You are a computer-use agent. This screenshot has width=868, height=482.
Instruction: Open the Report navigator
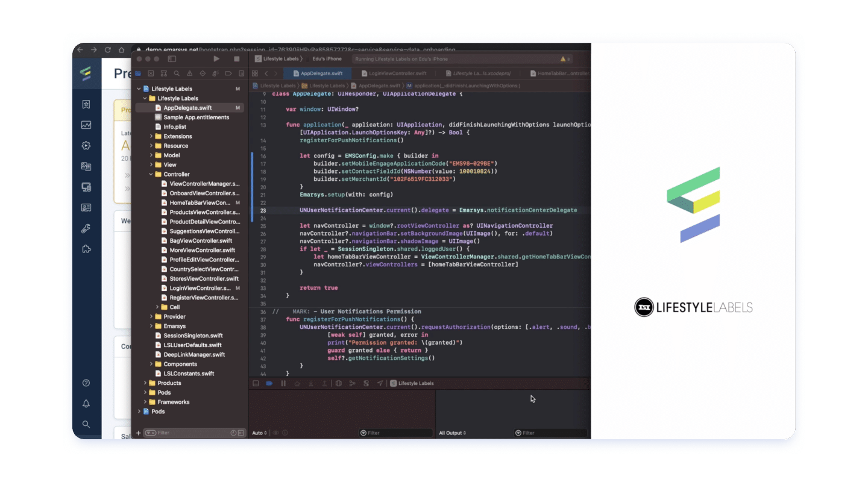[241, 74]
